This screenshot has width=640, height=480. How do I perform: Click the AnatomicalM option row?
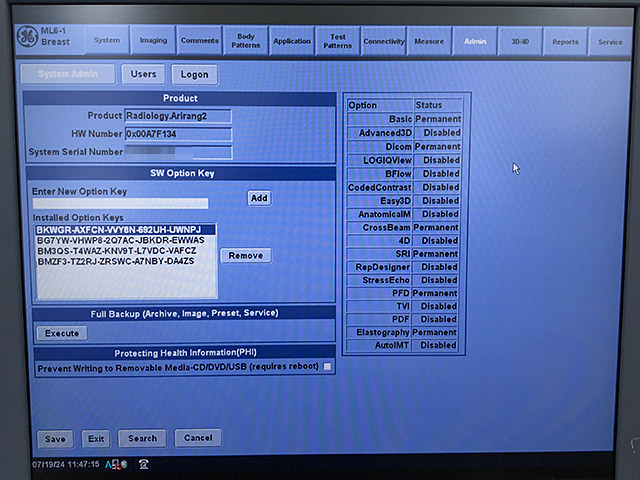(403, 214)
